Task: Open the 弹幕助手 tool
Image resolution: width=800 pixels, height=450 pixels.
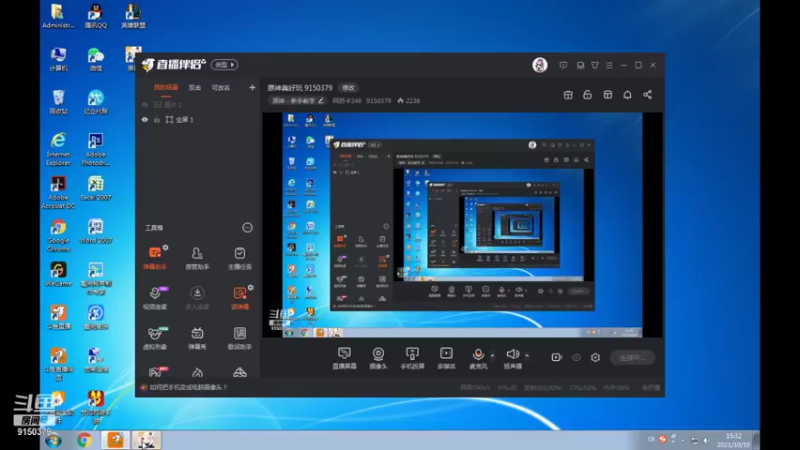Action: coord(155,258)
